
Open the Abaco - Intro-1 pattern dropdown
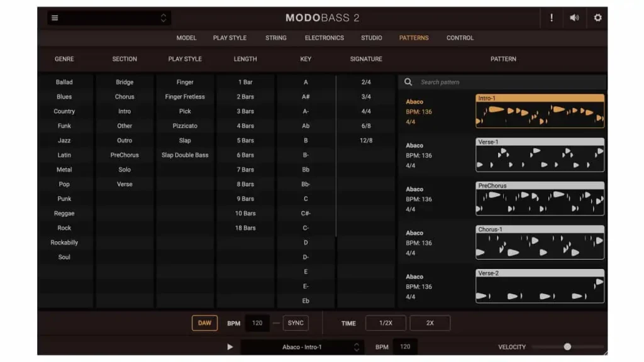pyautogui.click(x=302, y=347)
